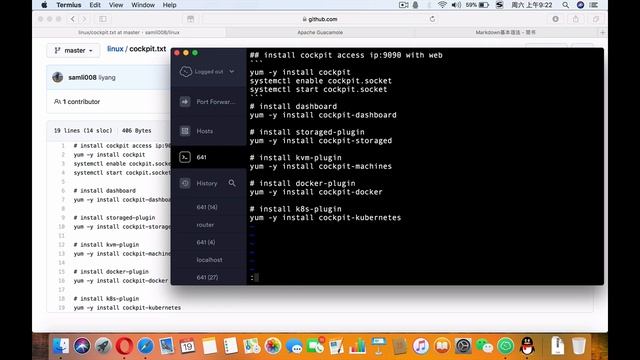Select the 641 terminal session icon
The image size is (640, 360).
click(x=185, y=157)
